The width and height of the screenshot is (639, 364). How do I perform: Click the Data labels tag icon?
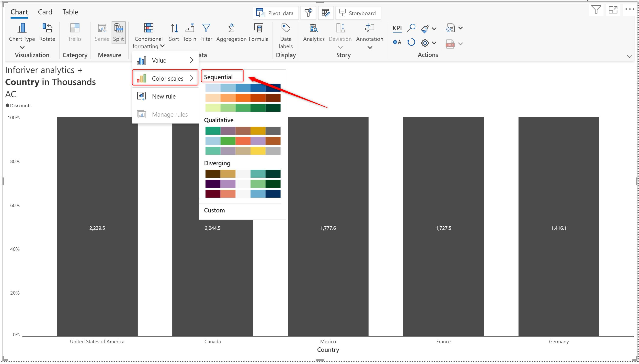(285, 28)
